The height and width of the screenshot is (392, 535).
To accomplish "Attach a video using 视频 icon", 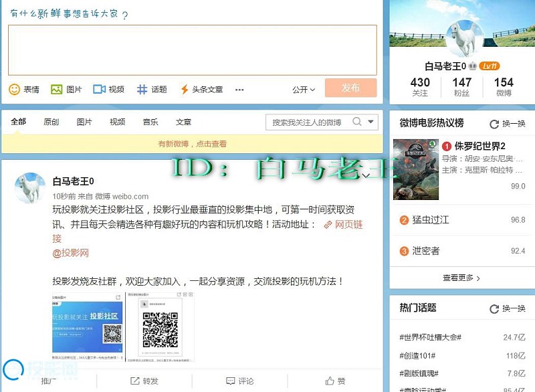I will pyautogui.click(x=108, y=90).
